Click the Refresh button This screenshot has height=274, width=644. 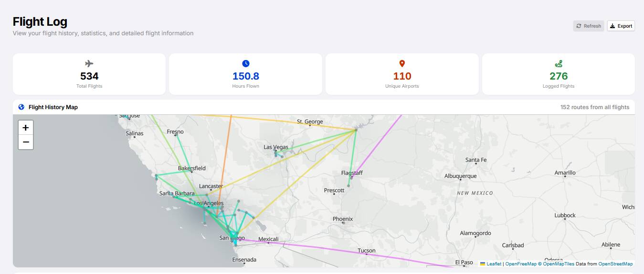589,26
